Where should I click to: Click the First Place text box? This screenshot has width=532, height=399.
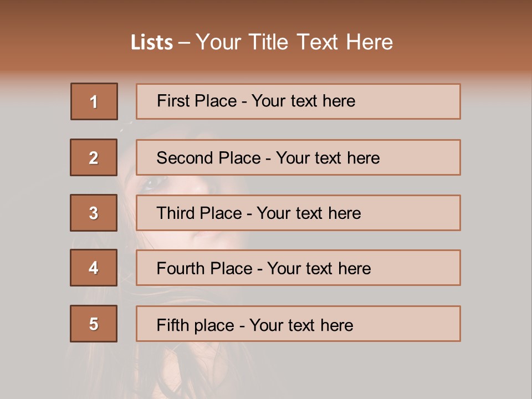point(298,101)
